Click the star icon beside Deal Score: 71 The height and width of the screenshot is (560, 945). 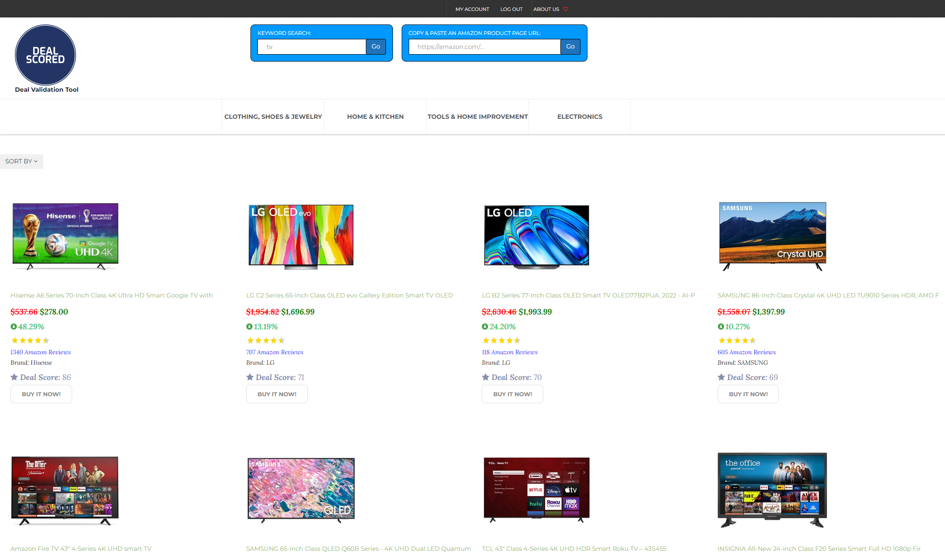click(250, 377)
